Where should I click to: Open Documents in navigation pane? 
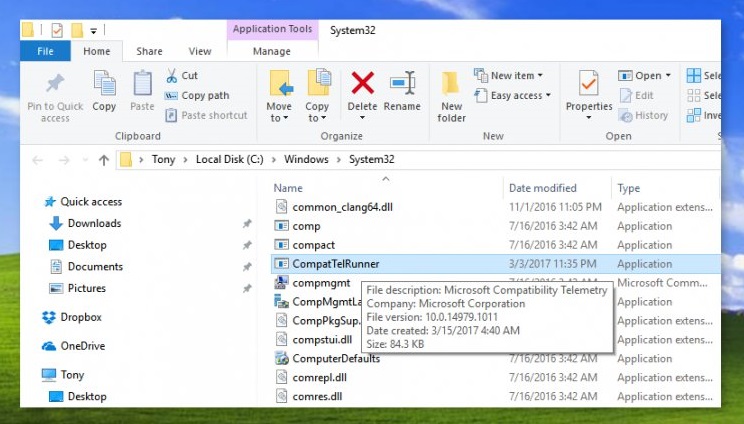pos(95,267)
